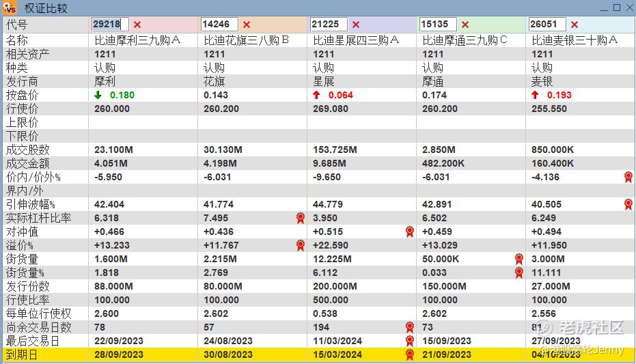
Task: Click the red ribbon badge beside 194
Action: pos(410,327)
